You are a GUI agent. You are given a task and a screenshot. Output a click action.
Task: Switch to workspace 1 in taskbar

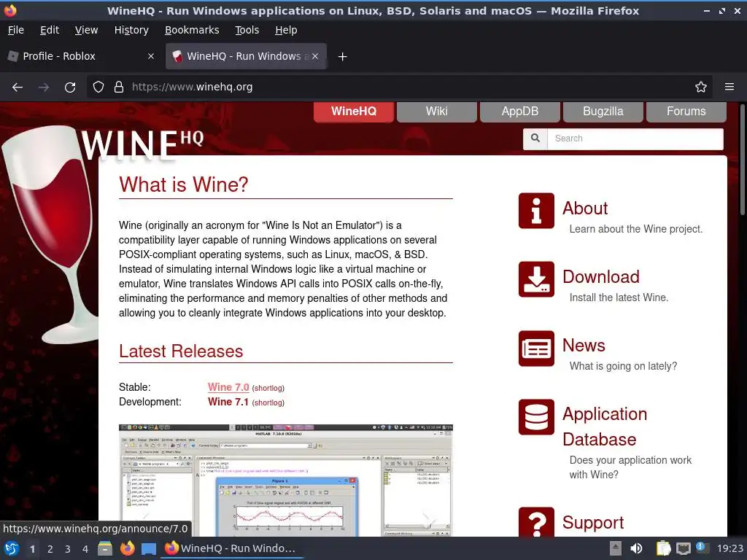pos(32,549)
